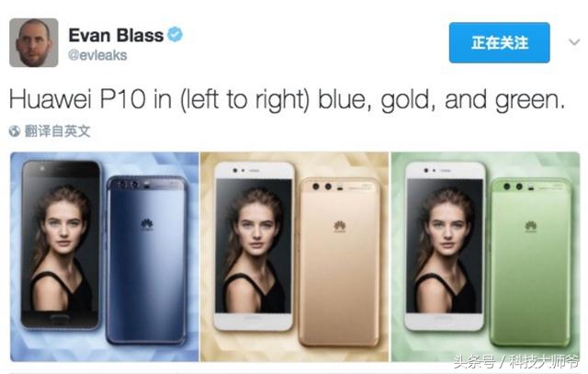Click the Huawei logo on blue phone

click(147, 224)
